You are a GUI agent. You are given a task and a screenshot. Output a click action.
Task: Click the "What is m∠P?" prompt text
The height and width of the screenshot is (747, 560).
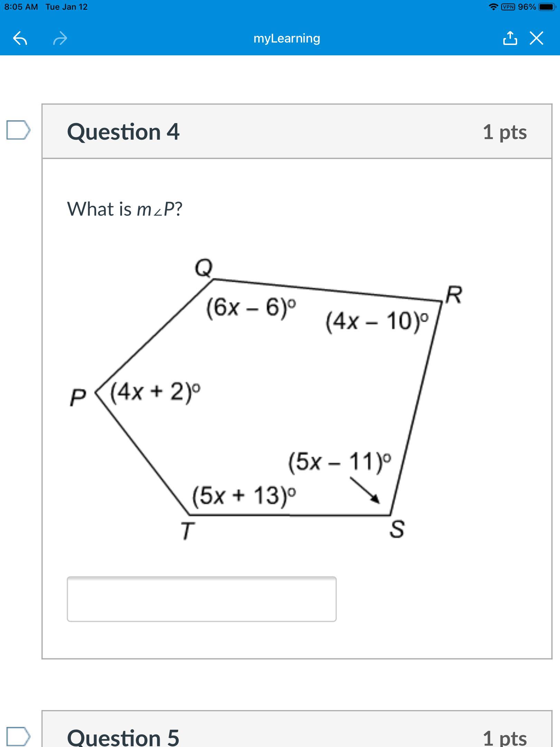[125, 209]
